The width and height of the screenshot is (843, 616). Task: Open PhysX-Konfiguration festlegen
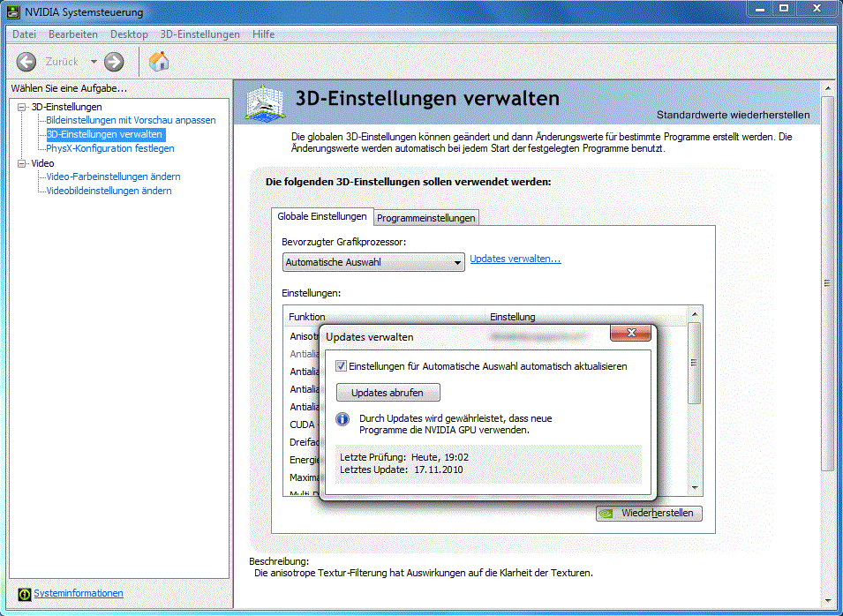click(x=110, y=147)
